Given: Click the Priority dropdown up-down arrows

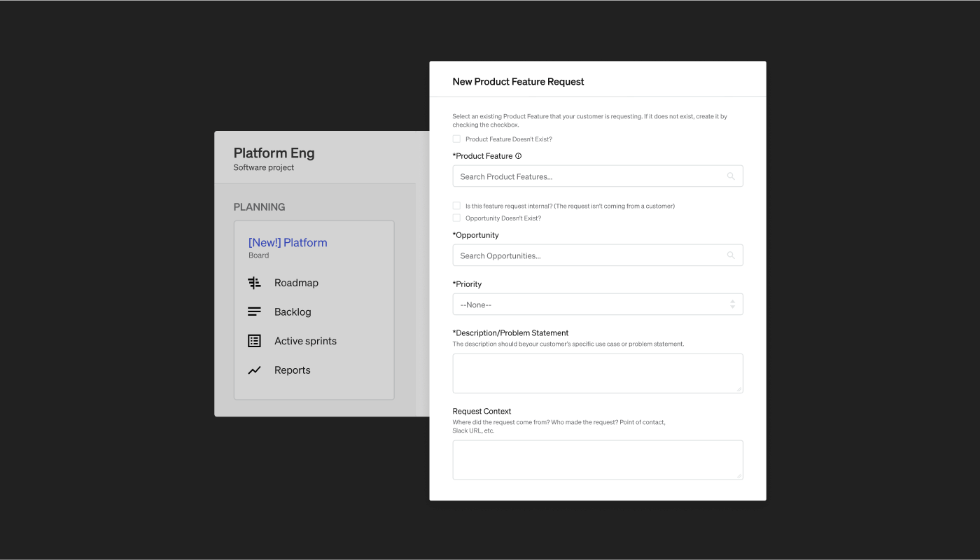Looking at the screenshot, I should pos(732,304).
